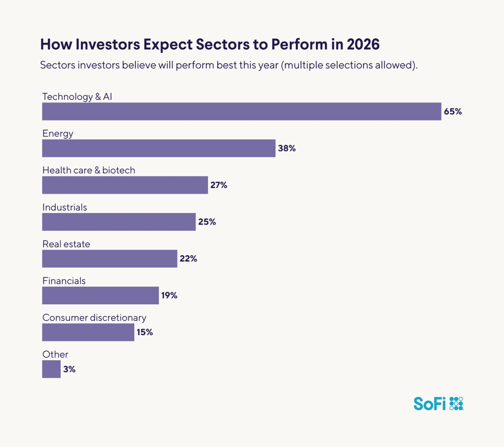Click the Real estate label
Screen dimensions: 504x447
(66, 244)
